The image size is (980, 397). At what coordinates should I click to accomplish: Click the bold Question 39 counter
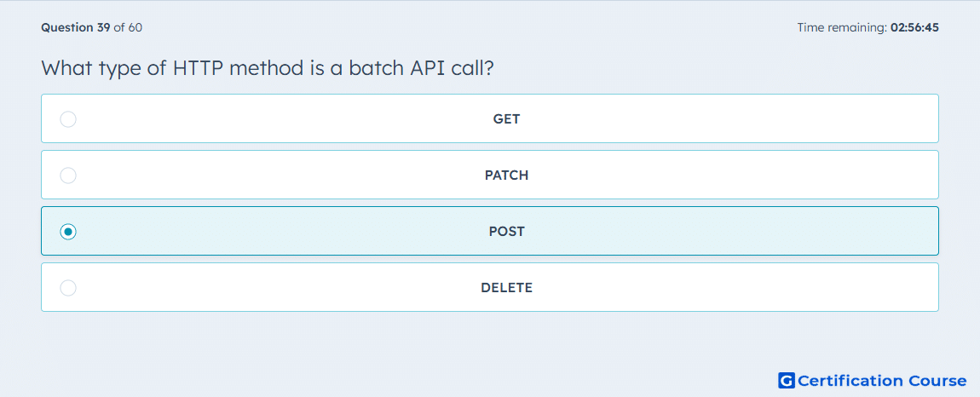point(76,27)
